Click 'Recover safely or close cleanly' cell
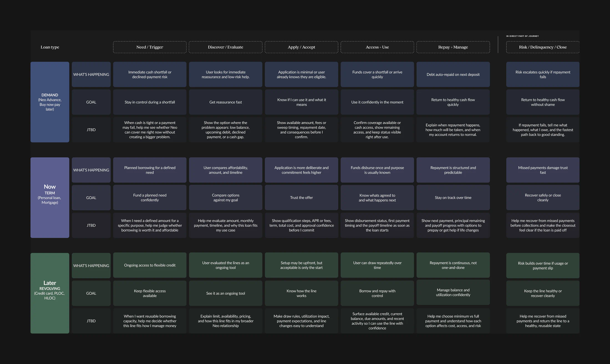Screen dimensions: 610x364 coord(543,198)
